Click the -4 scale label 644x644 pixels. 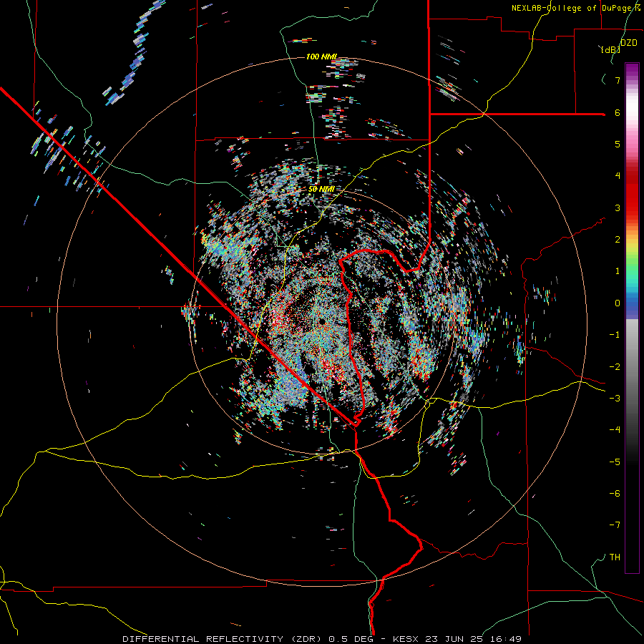pos(615,430)
